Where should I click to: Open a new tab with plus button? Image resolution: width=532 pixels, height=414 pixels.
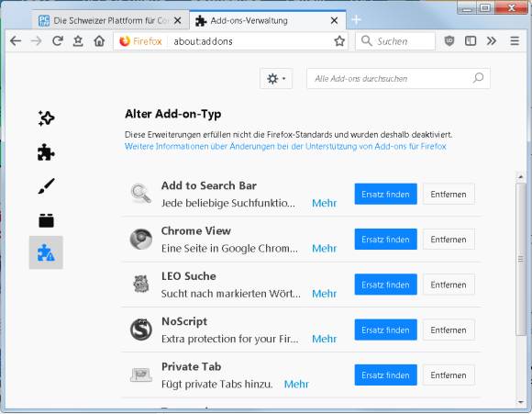[356, 19]
